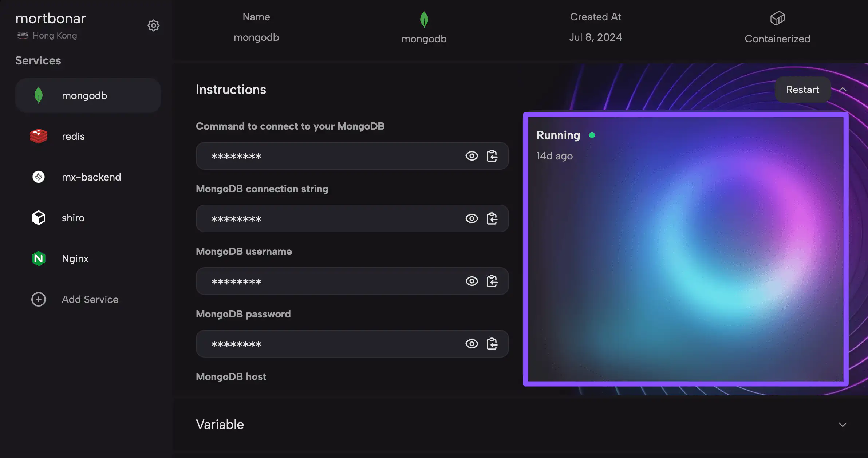Image resolution: width=868 pixels, height=458 pixels.
Task: Click the Nginx service icon
Action: point(39,258)
